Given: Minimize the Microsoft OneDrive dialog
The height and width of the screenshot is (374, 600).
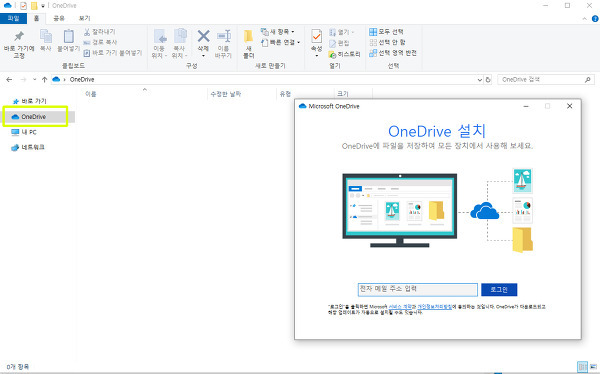Looking at the screenshot, I should coord(526,106).
